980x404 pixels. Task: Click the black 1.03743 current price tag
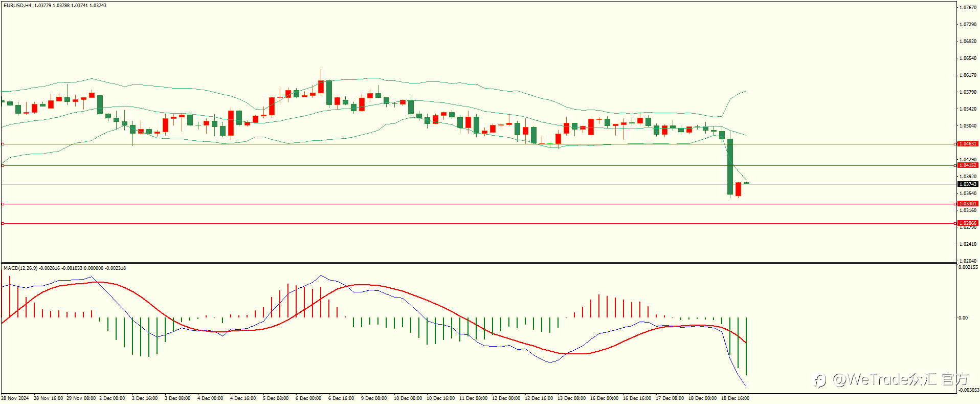pyautogui.click(x=968, y=184)
